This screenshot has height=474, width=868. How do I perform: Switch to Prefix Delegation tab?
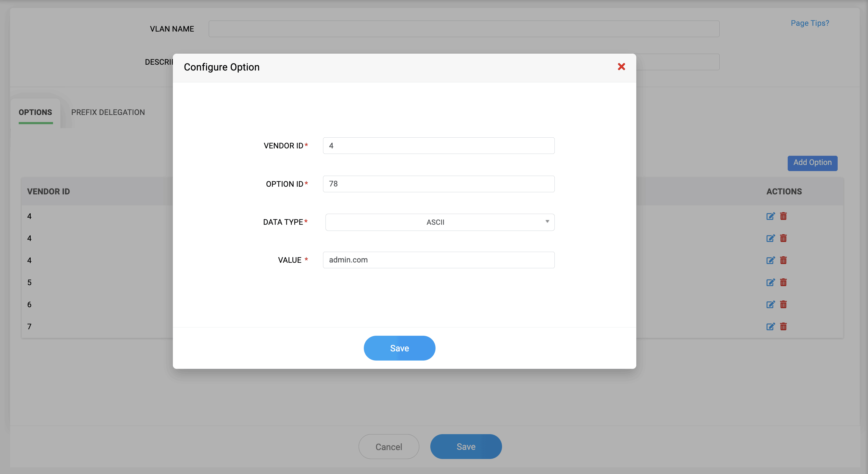point(108,112)
